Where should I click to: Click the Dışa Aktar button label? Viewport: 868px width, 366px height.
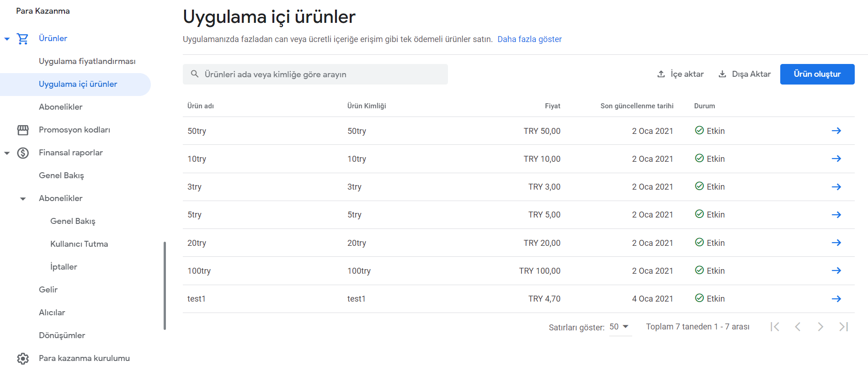751,74
